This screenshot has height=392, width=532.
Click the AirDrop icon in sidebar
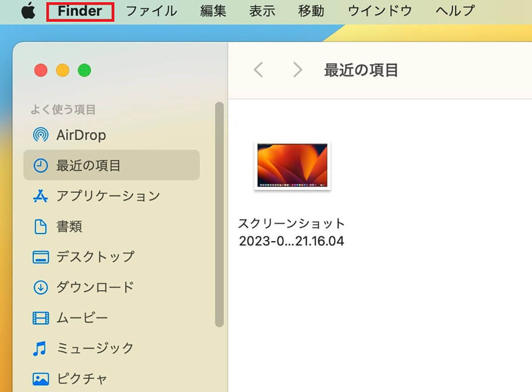41,135
